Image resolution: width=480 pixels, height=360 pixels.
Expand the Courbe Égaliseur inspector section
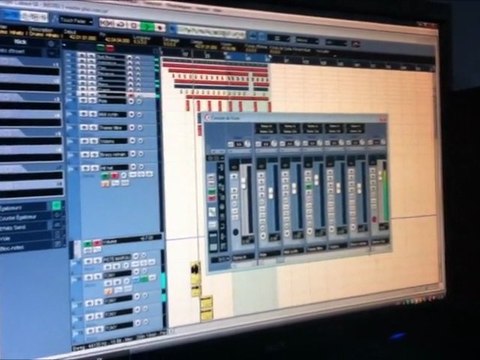point(25,218)
